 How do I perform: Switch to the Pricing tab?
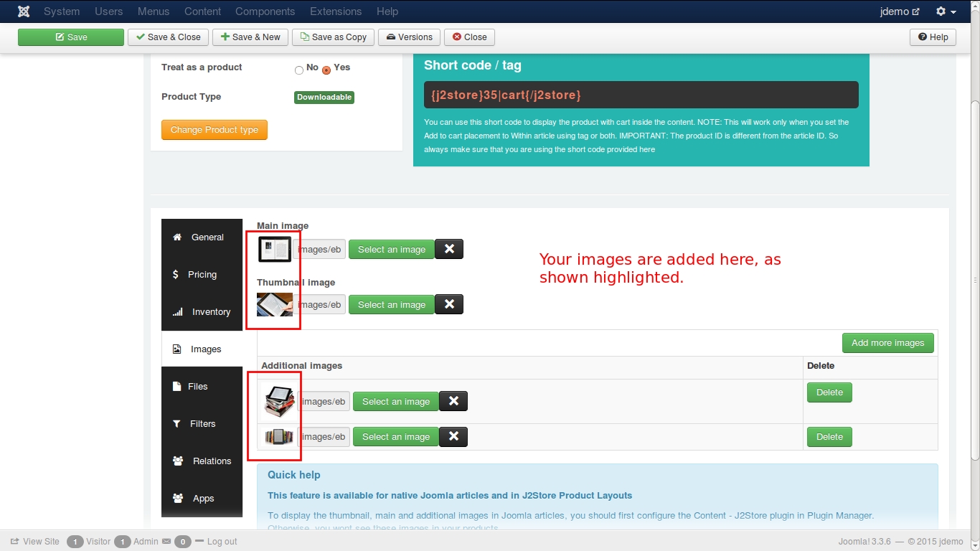[202, 275]
